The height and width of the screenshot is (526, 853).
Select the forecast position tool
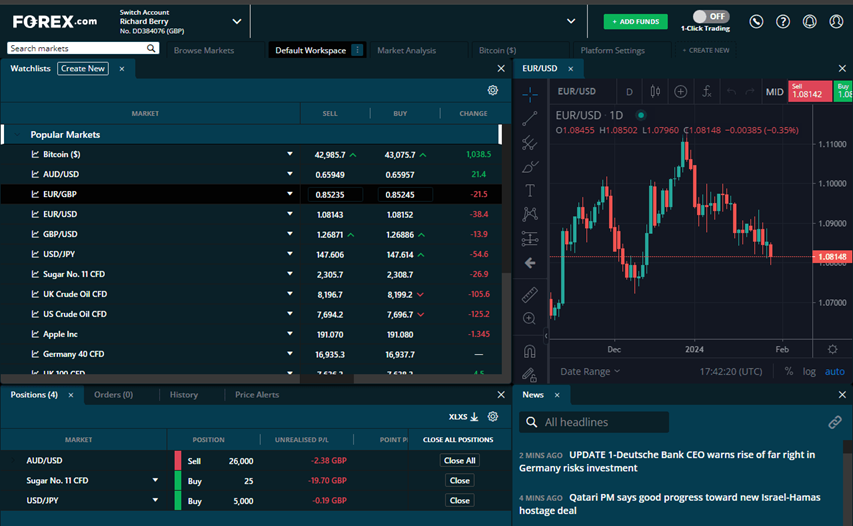[x=530, y=238]
